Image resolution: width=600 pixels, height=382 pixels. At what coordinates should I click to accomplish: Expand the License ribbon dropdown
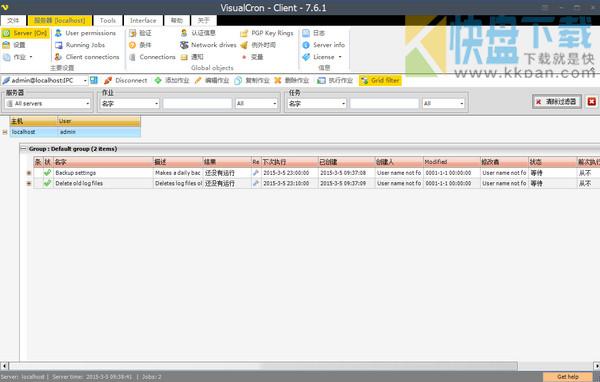[322, 57]
